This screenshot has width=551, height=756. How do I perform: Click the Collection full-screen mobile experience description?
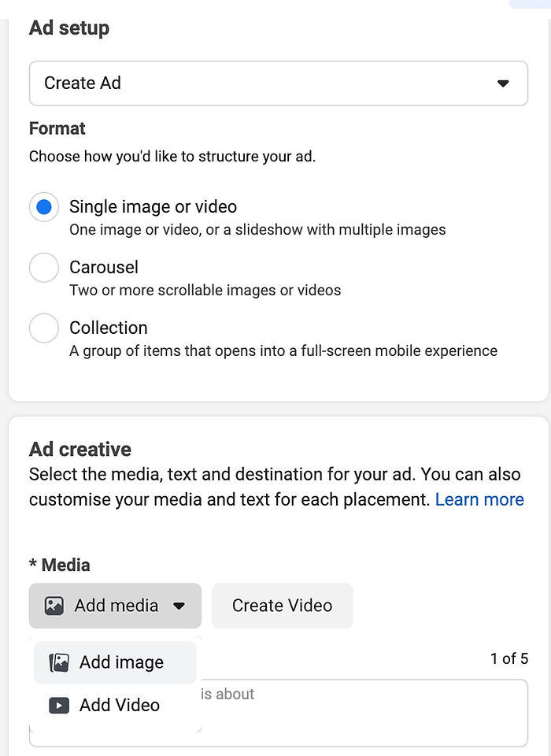pos(283,350)
